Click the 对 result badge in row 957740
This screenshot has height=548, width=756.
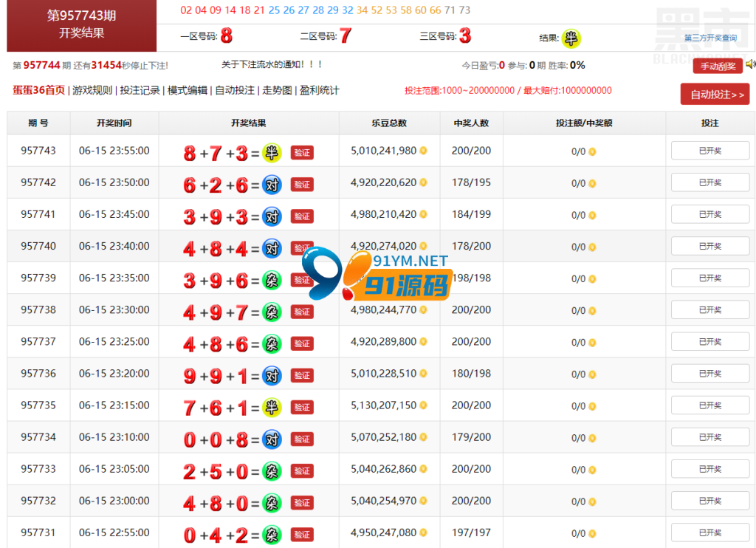coord(272,248)
